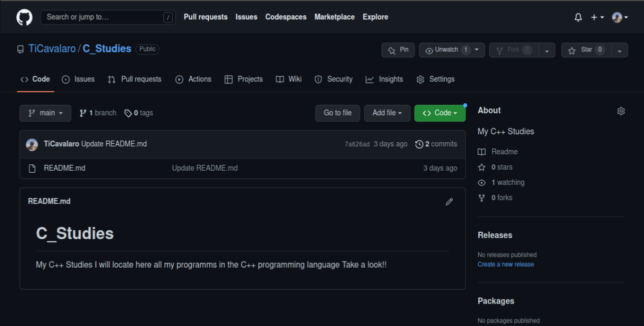Open the Packages heading link
Viewport: 644px width, 326px height.
[496, 301]
